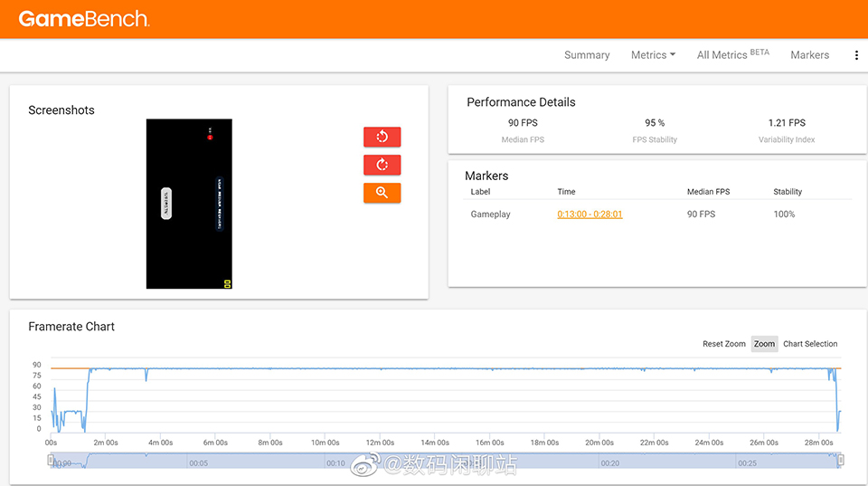Open the Summary tab
Screen dimensions: 868x486
tap(587, 55)
